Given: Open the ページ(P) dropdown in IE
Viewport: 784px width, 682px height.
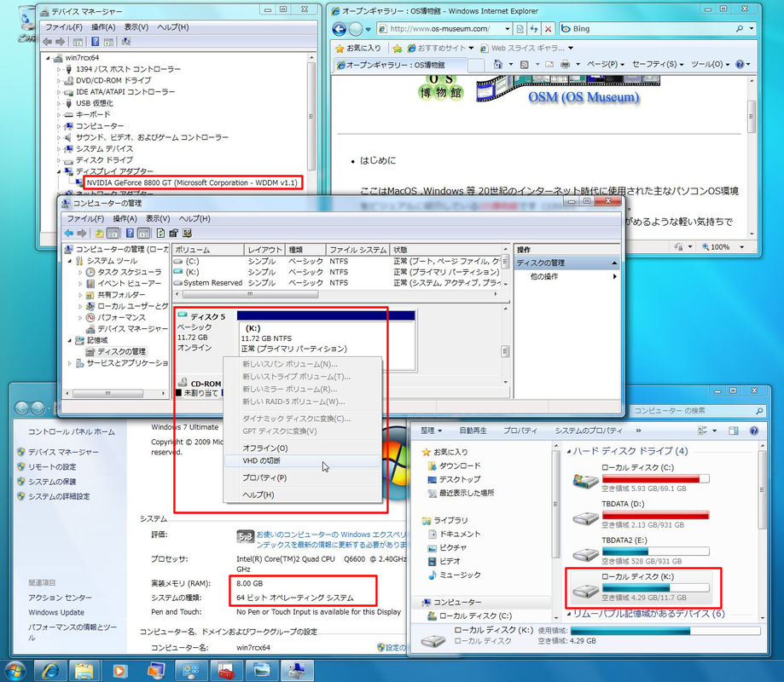Looking at the screenshot, I should pyautogui.click(x=605, y=65).
